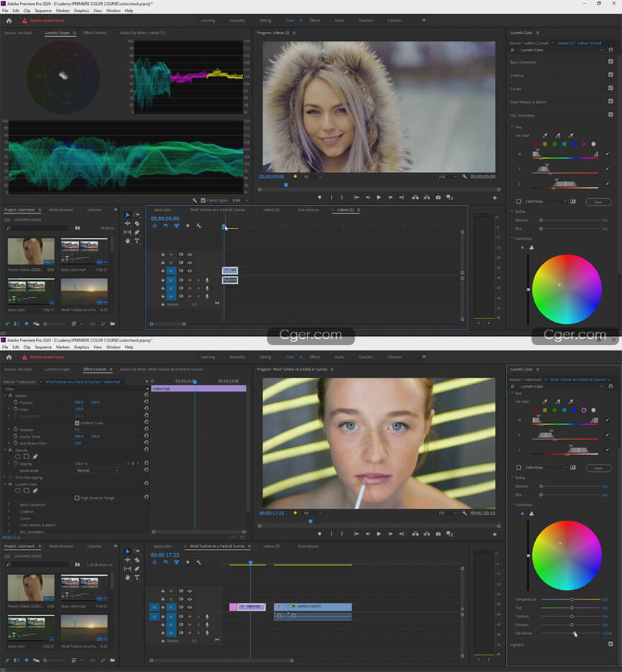Open Color/Gray dropdown in videos (1) Lumetri panel
Viewport: 622px width, 672px height.
point(546,202)
